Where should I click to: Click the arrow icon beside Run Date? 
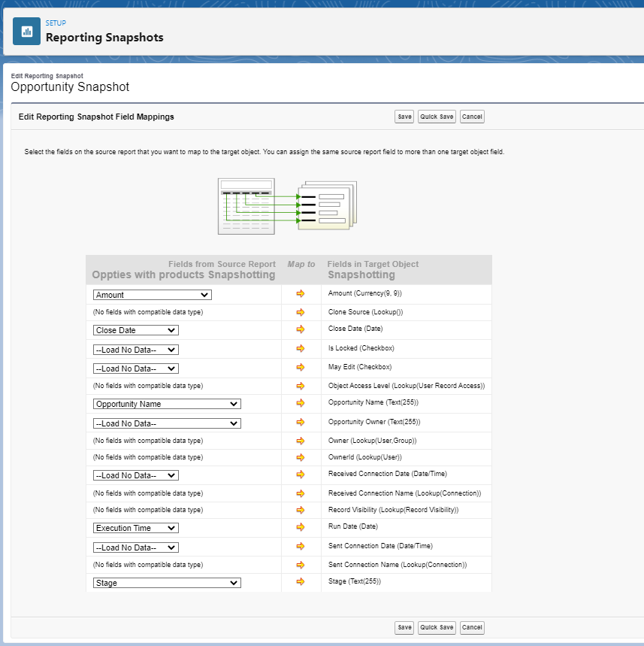click(x=301, y=527)
